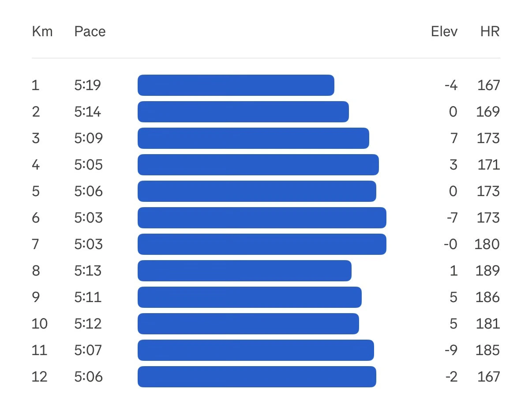The image size is (532, 405).
Task: Click the pace bar for km 4
Action: (258, 165)
